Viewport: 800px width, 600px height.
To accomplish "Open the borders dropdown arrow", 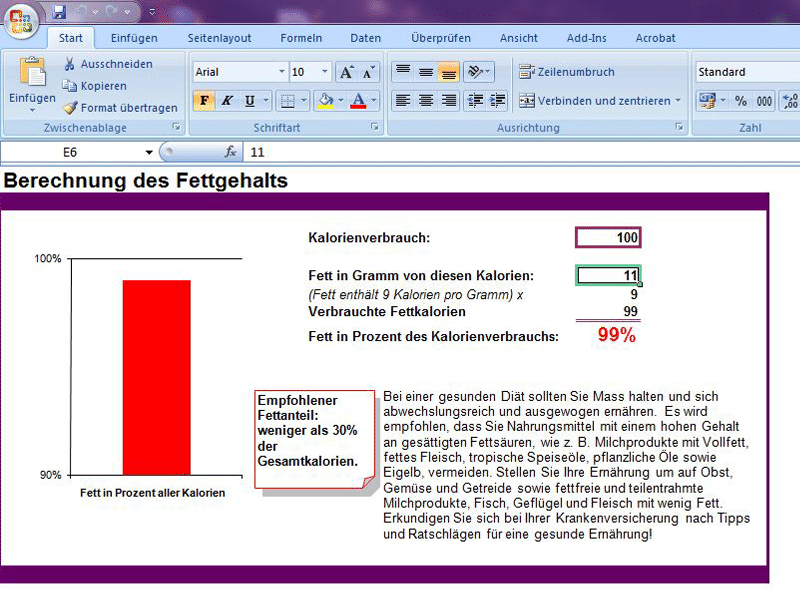I will [x=304, y=101].
